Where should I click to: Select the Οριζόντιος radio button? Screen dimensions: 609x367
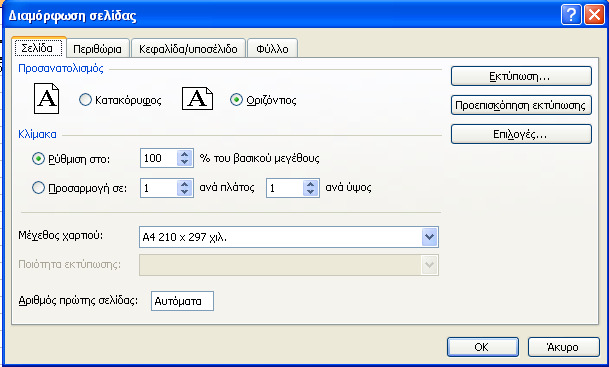pyautogui.click(x=236, y=100)
